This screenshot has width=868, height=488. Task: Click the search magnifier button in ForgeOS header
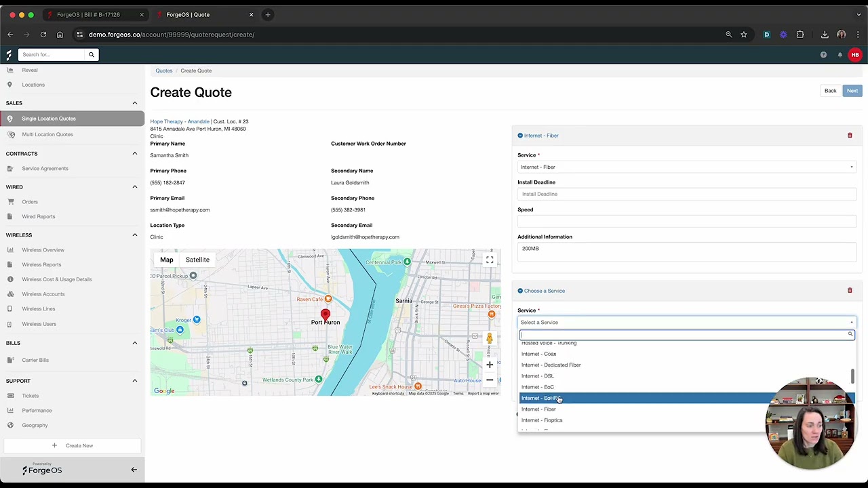92,55
